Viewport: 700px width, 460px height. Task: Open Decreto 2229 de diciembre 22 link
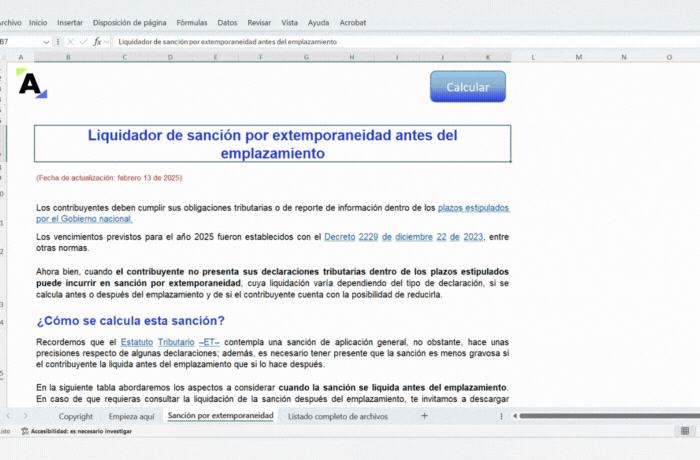coord(404,237)
